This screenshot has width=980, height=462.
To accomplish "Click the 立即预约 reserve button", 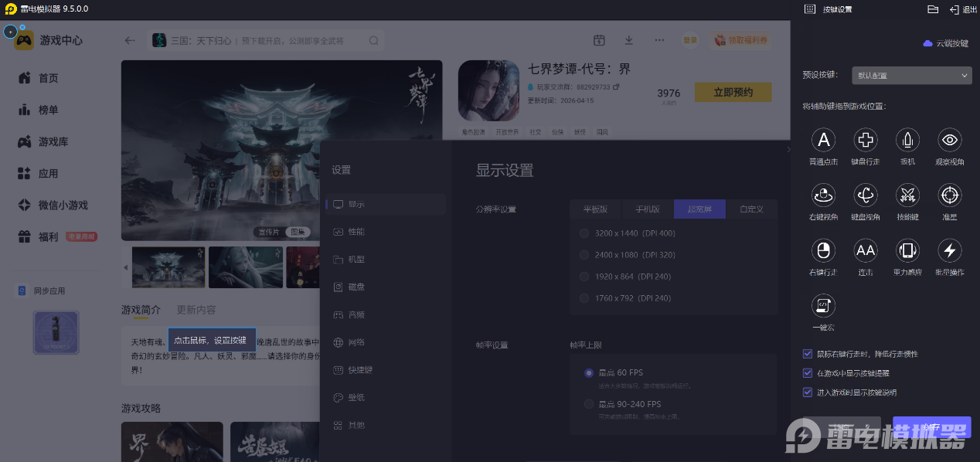I will click(733, 92).
